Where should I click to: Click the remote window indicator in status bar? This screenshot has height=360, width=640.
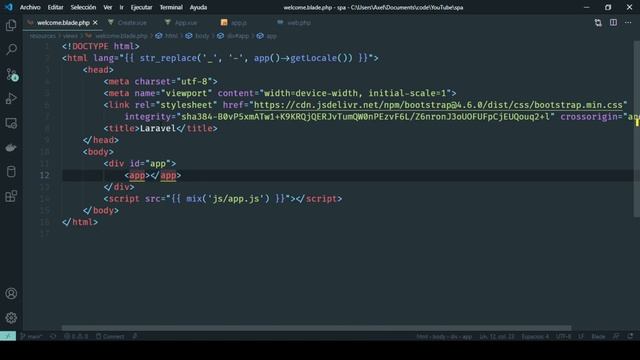click(x=8, y=336)
